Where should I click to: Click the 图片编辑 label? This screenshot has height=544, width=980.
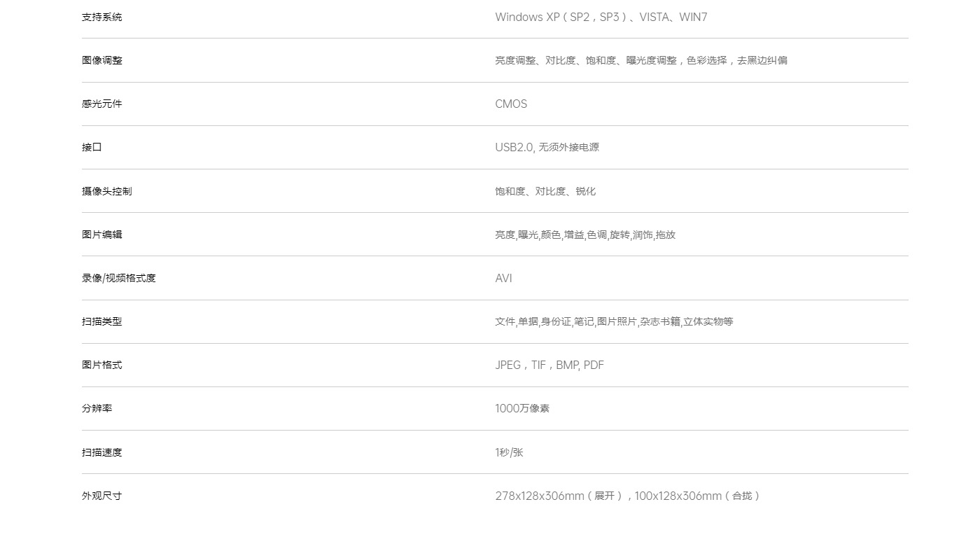click(x=101, y=235)
